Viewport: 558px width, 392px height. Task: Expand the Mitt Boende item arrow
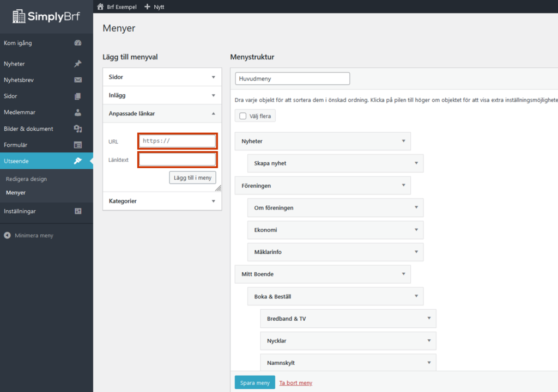tap(404, 273)
